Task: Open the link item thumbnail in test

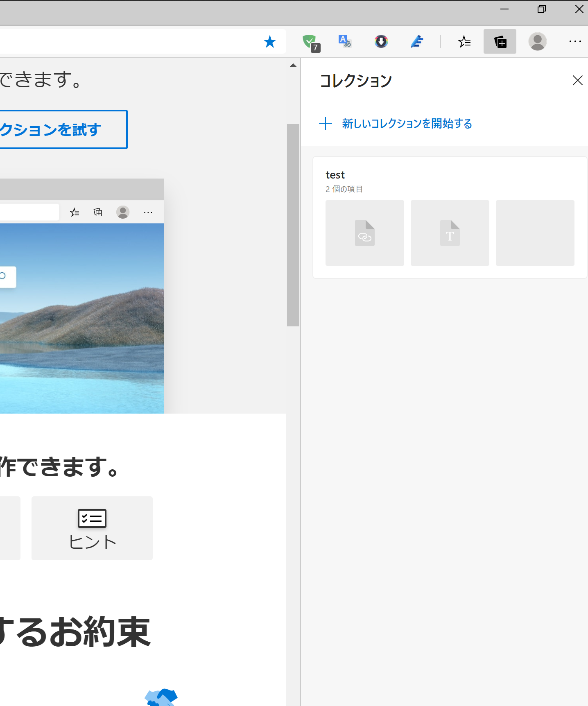Action: [364, 233]
